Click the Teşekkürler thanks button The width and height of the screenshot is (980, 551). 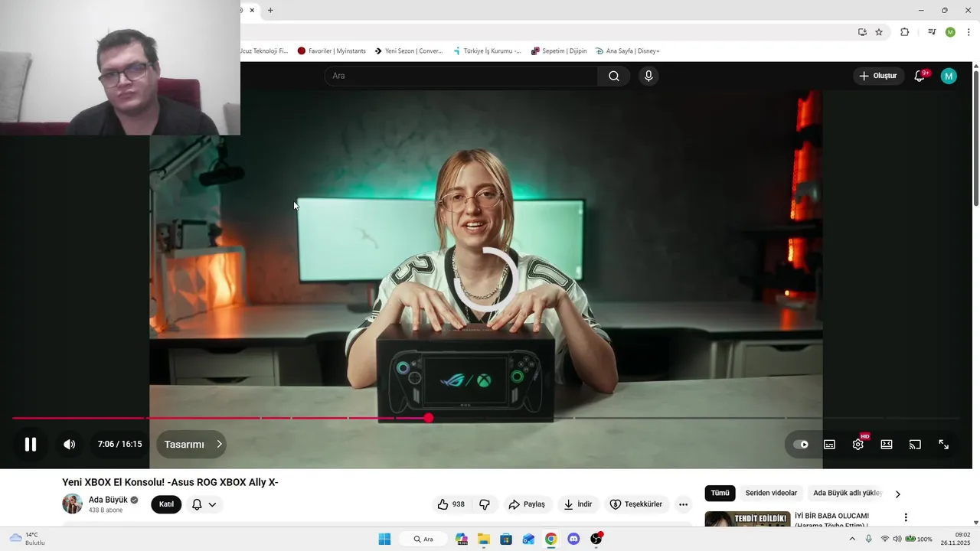click(635, 504)
